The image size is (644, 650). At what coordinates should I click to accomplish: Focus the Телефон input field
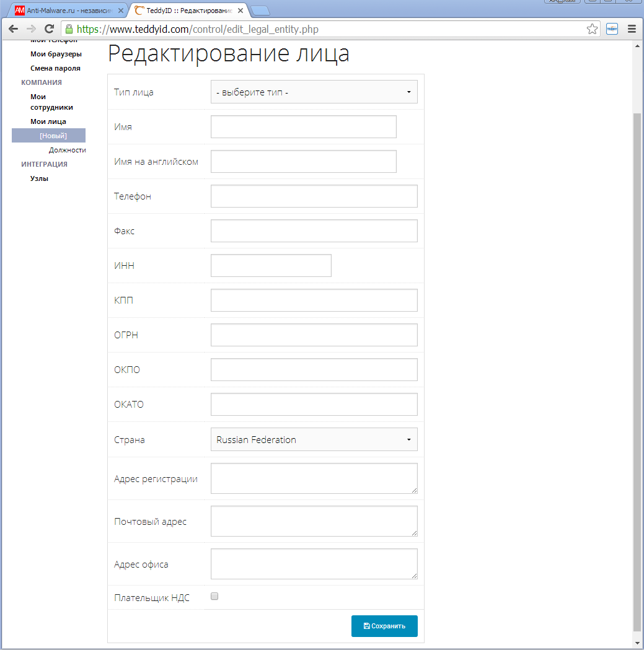pos(314,196)
